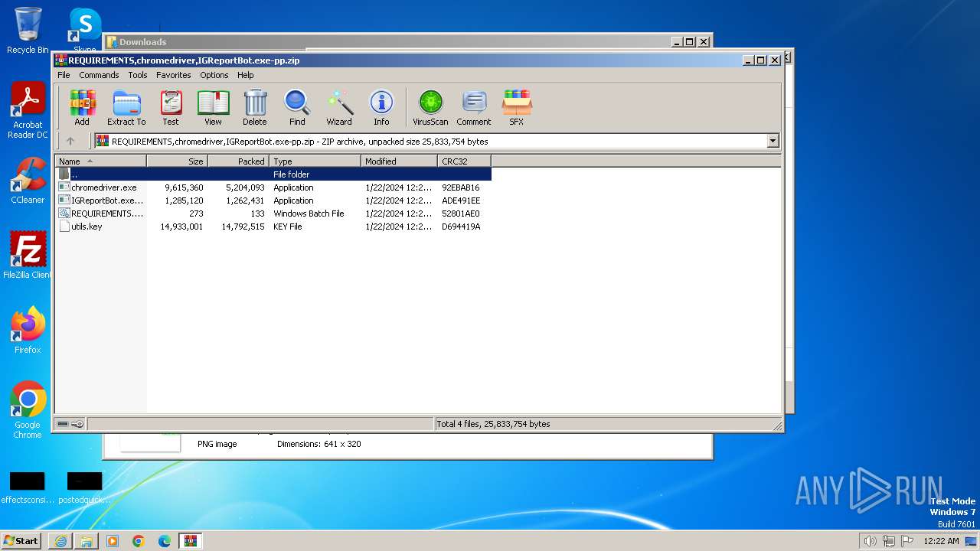
Task: Open the File menu
Action: tap(64, 75)
